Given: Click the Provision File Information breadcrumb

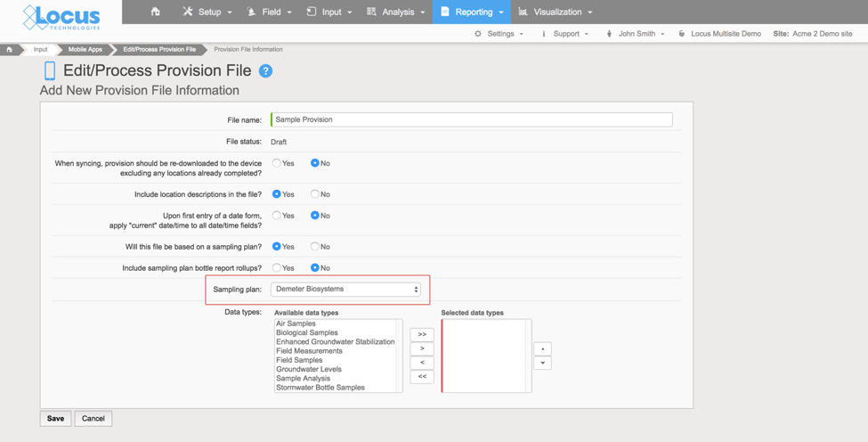Looking at the screenshot, I should point(248,49).
